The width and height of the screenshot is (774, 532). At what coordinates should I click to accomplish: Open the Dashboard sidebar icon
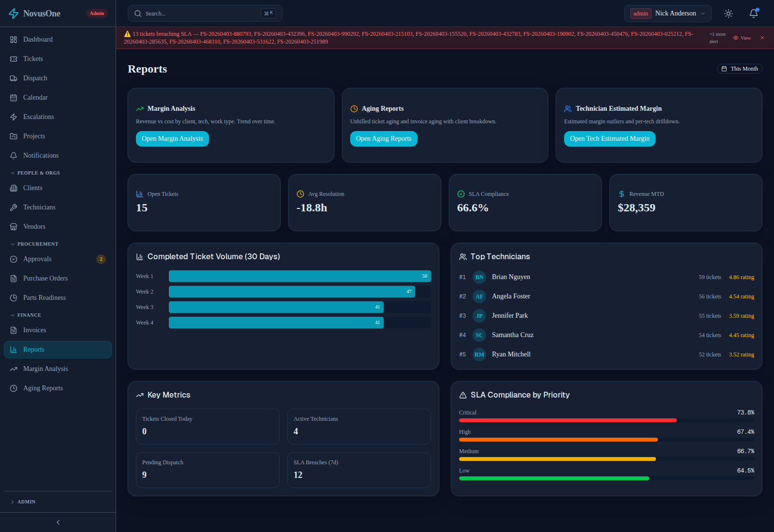pyautogui.click(x=14, y=40)
